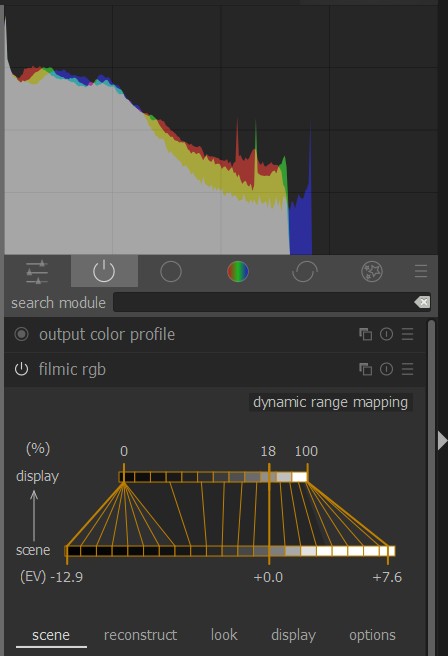Switch to the display tab
Screen dimensions: 448x656
point(294,635)
